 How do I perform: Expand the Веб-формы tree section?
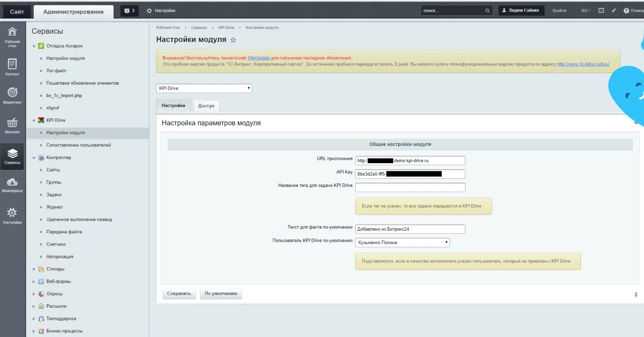click(x=34, y=282)
